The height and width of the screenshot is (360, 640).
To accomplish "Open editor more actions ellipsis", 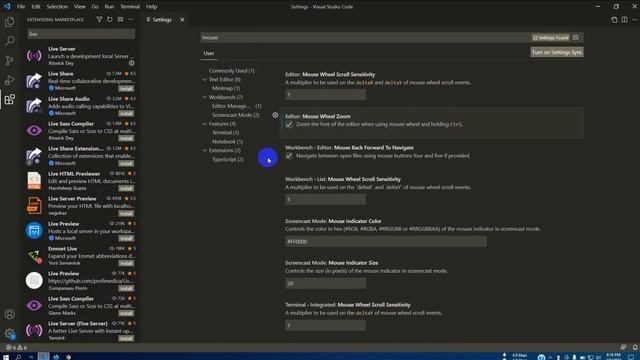I will coord(635,20).
